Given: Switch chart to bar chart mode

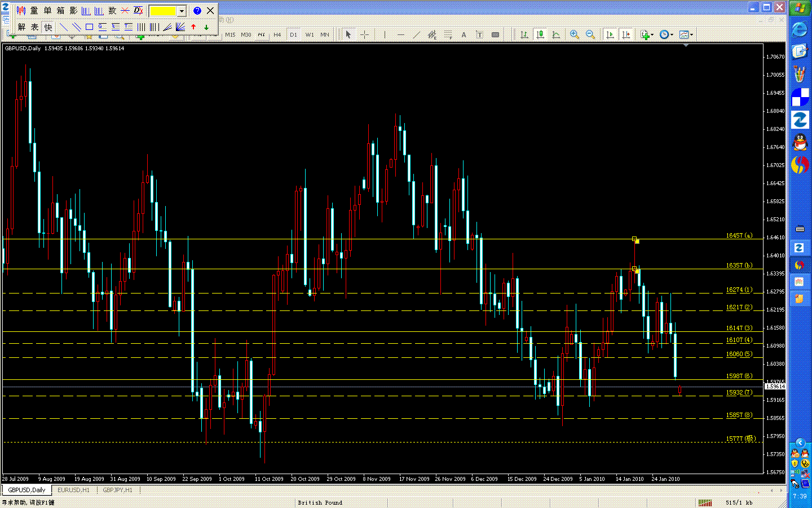Looking at the screenshot, I should 524,35.
